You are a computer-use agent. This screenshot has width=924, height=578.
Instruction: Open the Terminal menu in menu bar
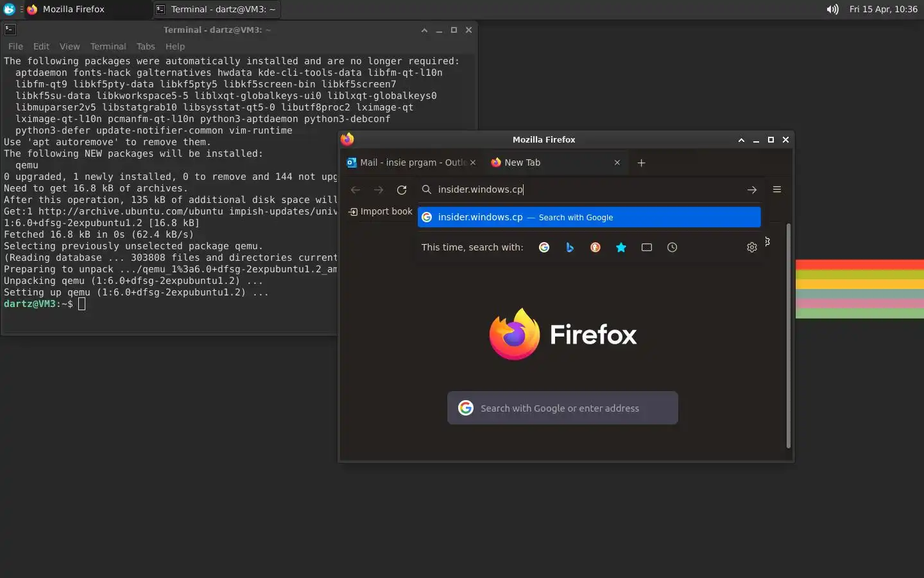coord(108,46)
